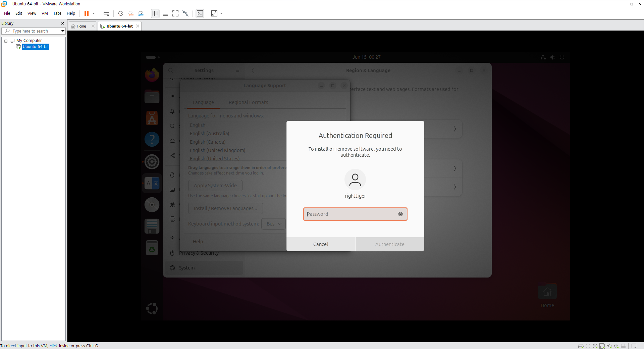Open the Edit menu
The width and height of the screenshot is (644, 349).
click(x=19, y=13)
